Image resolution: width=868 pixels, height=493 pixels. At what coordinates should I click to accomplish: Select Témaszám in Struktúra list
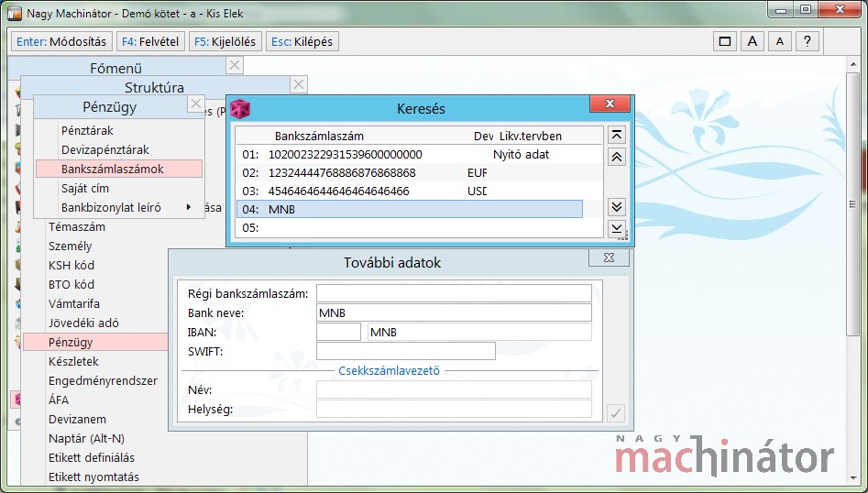77,227
